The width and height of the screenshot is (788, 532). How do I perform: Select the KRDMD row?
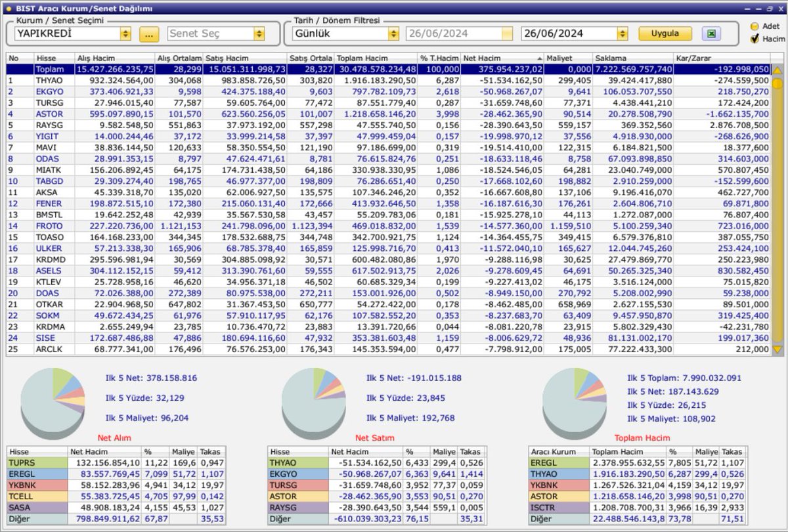(x=388, y=259)
